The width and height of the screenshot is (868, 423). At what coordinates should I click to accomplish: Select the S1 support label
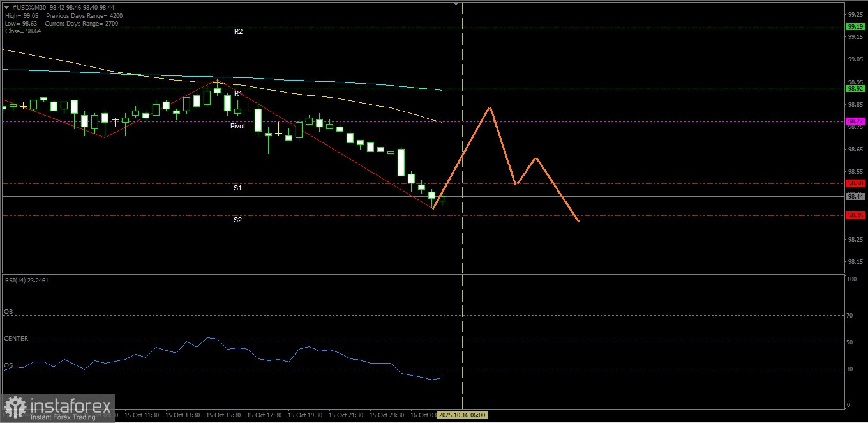[237, 188]
